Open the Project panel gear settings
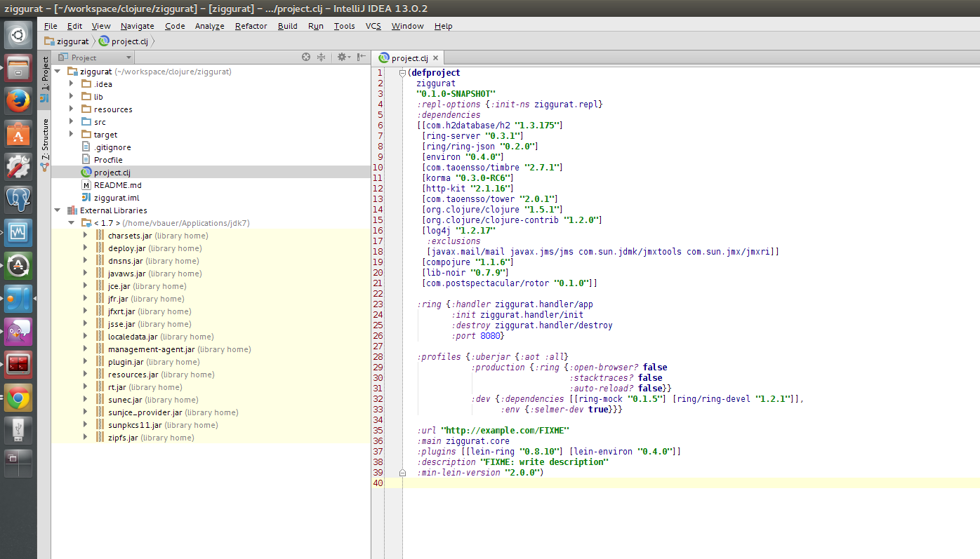The height and width of the screenshot is (559, 980). click(x=343, y=58)
